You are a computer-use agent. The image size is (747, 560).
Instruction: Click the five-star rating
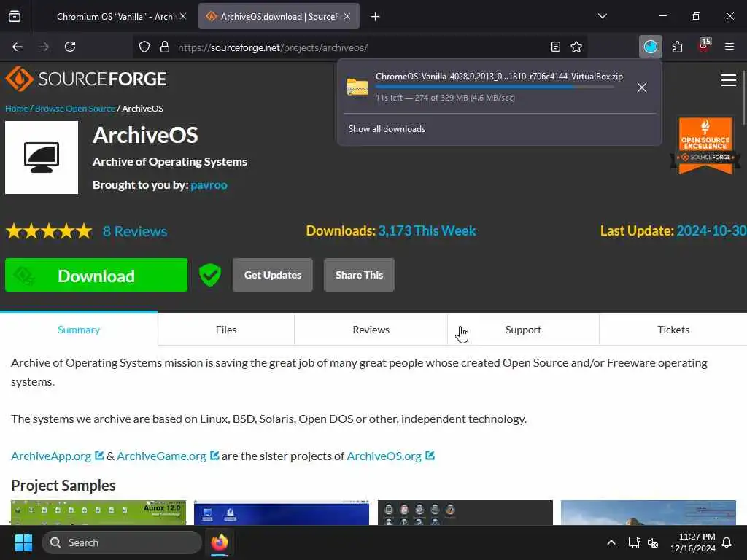[x=49, y=231]
